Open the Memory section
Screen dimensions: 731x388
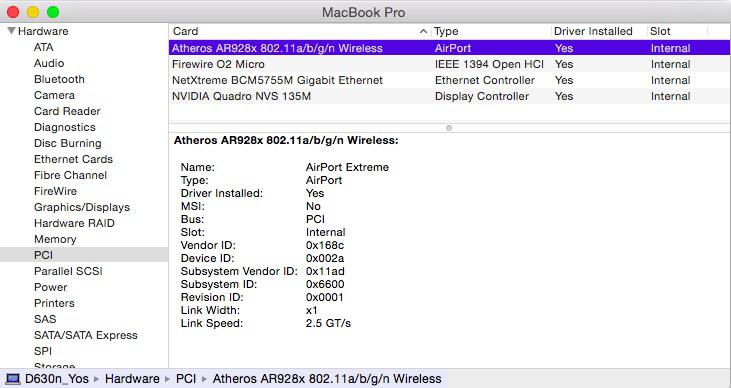[x=55, y=239]
